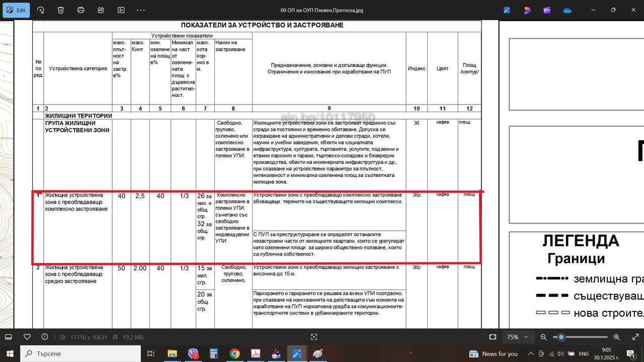Open Google Chrome from the taskbar
Viewport: 644px width, 362px height.
tap(235, 353)
